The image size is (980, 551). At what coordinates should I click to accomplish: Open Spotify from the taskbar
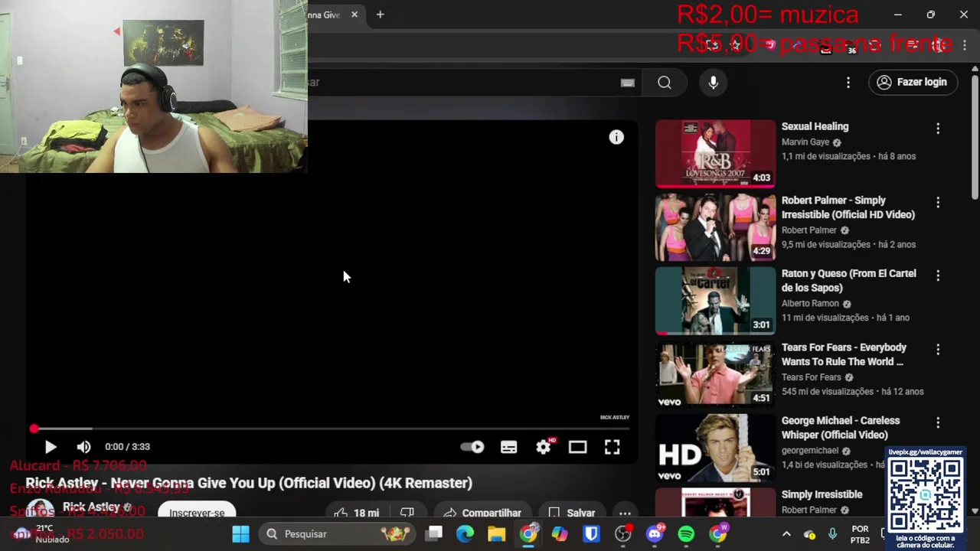pos(686,534)
